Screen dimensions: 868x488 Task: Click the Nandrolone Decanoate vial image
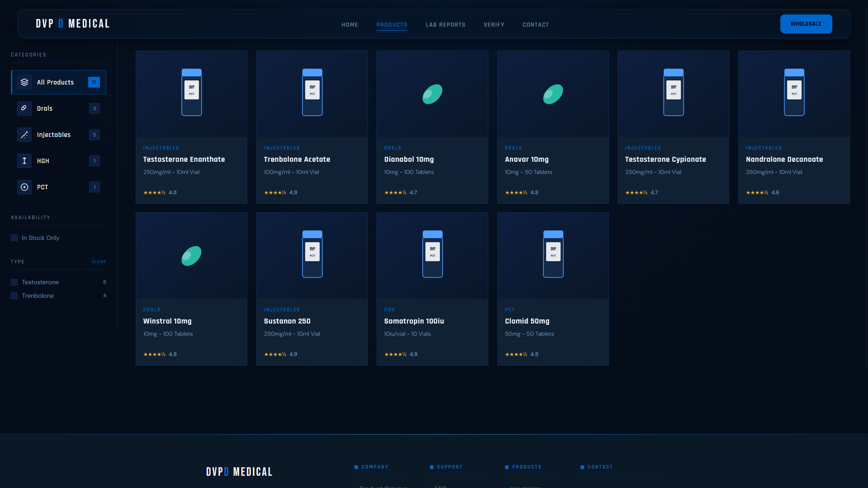[x=794, y=93]
